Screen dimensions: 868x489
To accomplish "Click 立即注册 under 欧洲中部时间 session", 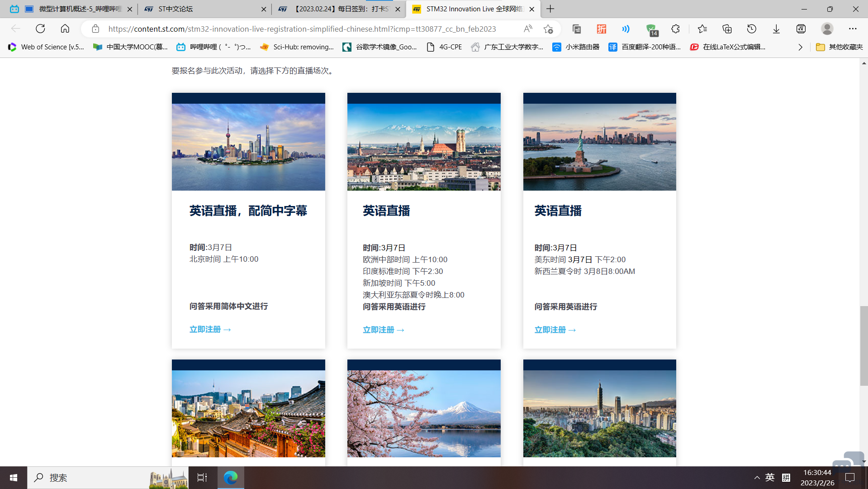I will click(x=384, y=330).
